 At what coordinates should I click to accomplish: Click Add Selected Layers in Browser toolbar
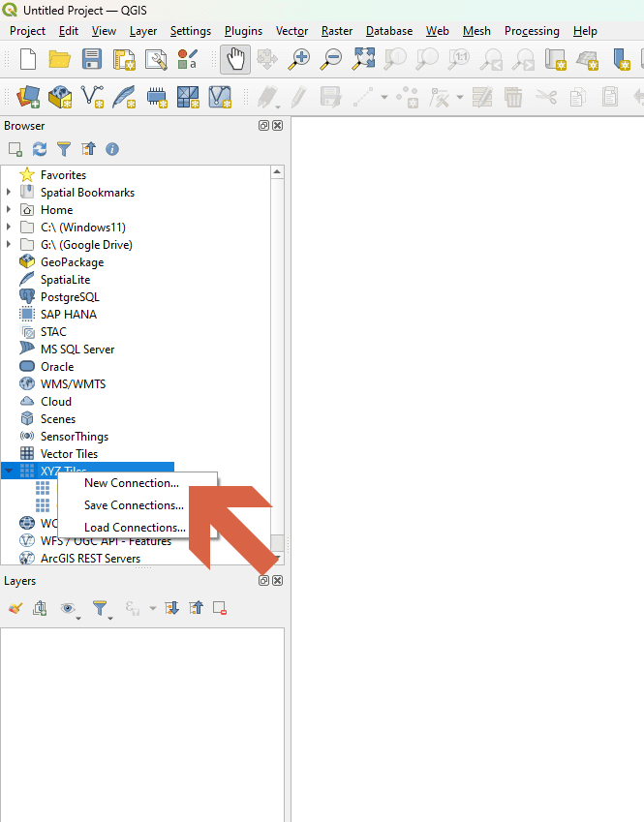(15, 149)
